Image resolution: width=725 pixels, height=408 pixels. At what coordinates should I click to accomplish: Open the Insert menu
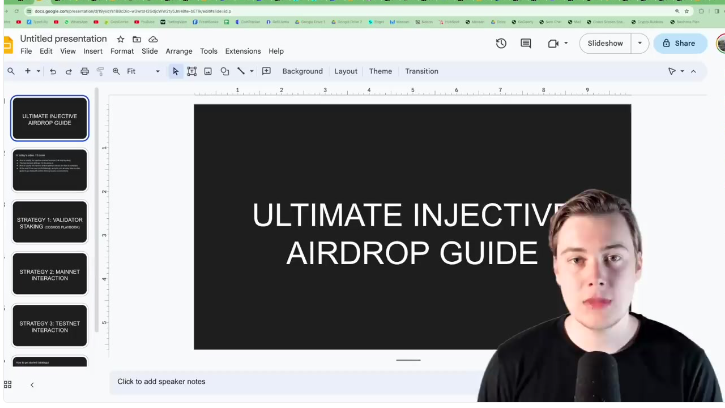point(93,51)
